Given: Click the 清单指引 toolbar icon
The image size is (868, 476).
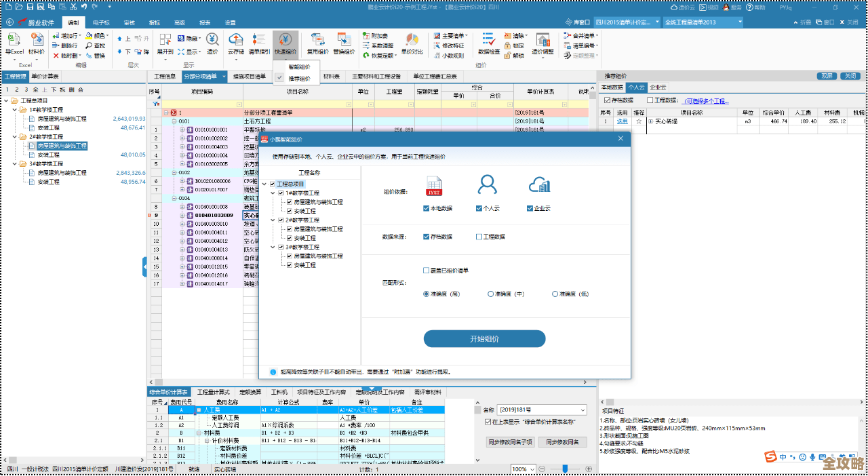Looking at the screenshot, I should pos(259,43).
